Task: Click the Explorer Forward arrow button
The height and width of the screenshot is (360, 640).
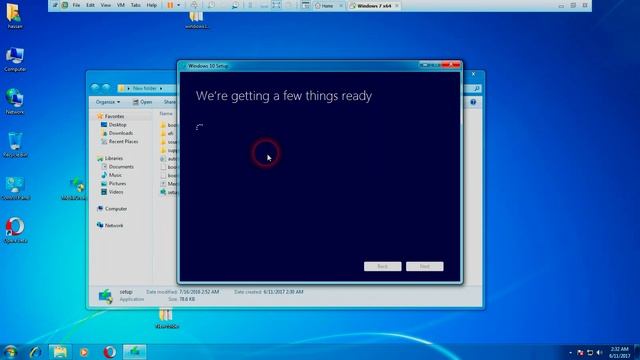Action: click(106, 87)
